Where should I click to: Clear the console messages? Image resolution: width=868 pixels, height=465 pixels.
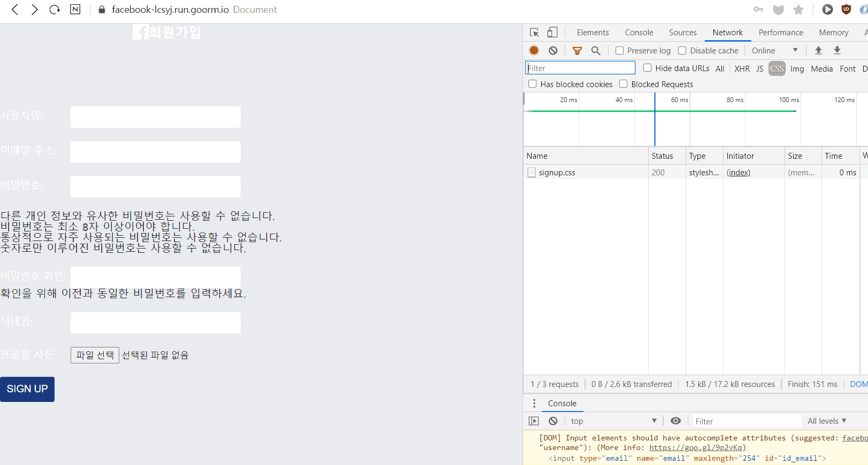click(553, 421)
